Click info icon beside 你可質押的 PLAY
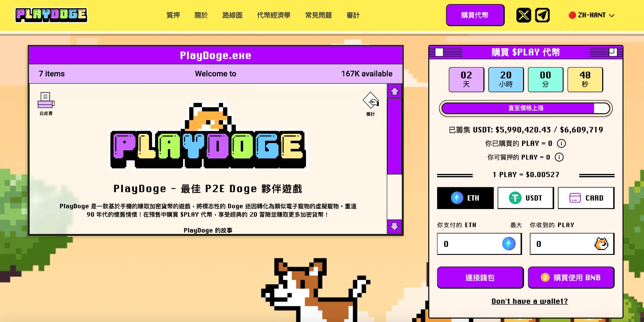 [559, 157]
